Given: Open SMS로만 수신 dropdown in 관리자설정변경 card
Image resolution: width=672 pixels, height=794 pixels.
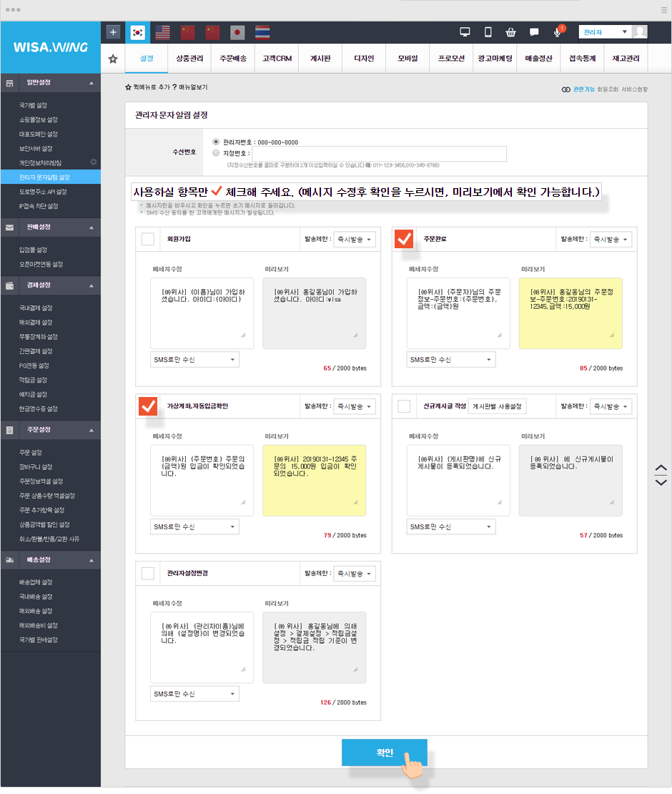Looking at the screenshot, I should [x=195, y=694].
